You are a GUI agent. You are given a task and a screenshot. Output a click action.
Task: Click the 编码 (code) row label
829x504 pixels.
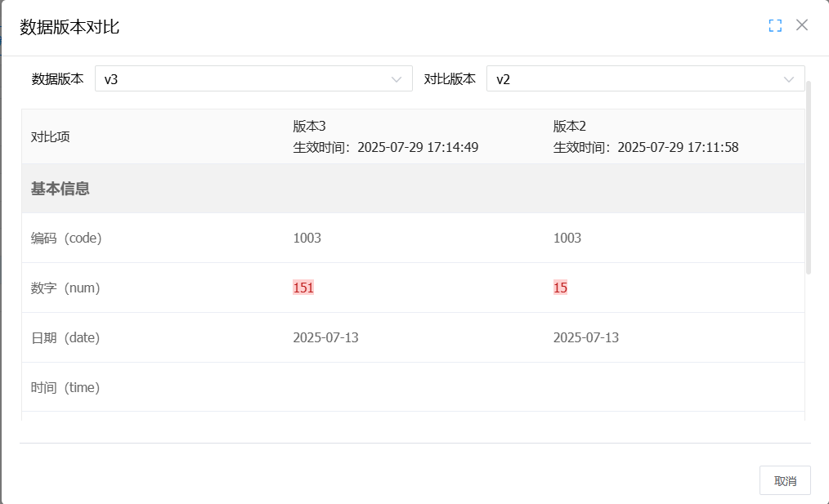[x=66, y=238]
